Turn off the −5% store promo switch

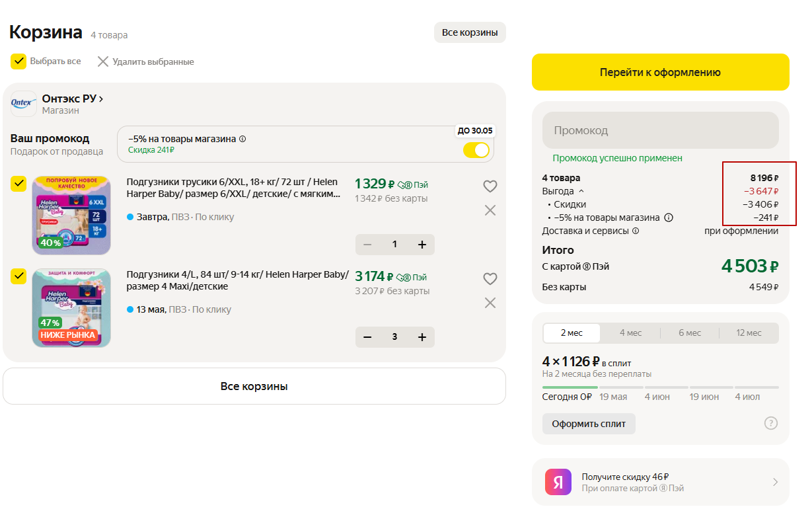tap(476, 150)
